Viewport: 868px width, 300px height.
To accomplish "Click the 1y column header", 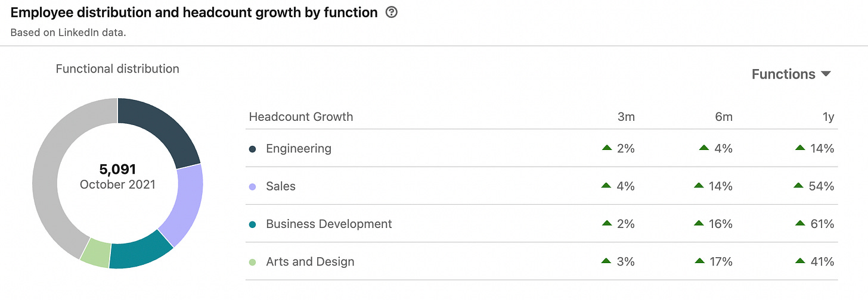I will coord(828,117).
